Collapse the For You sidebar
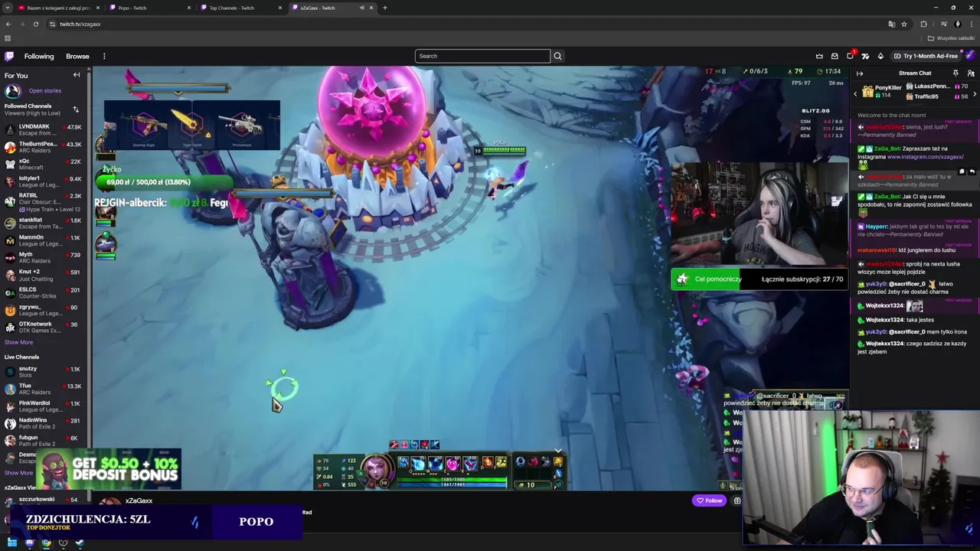980x551 pixels. pyautogui.click(x=77, y=75)
